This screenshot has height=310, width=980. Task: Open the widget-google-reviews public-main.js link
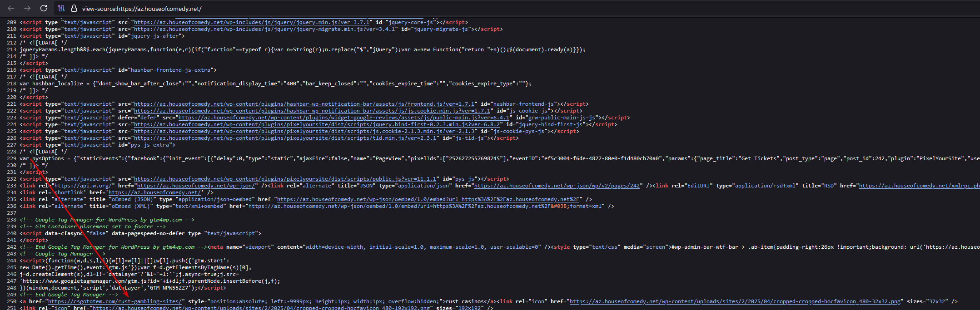(x=344, y=118)
